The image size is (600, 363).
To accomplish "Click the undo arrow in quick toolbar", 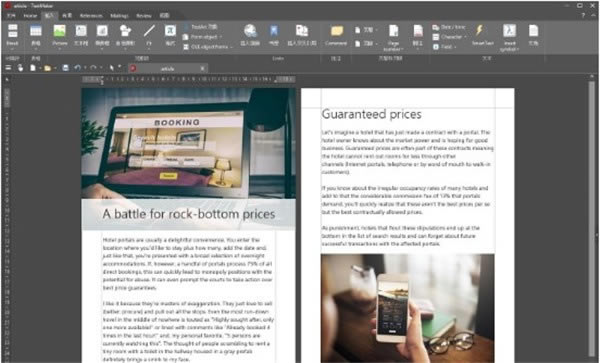I will 77,68.
